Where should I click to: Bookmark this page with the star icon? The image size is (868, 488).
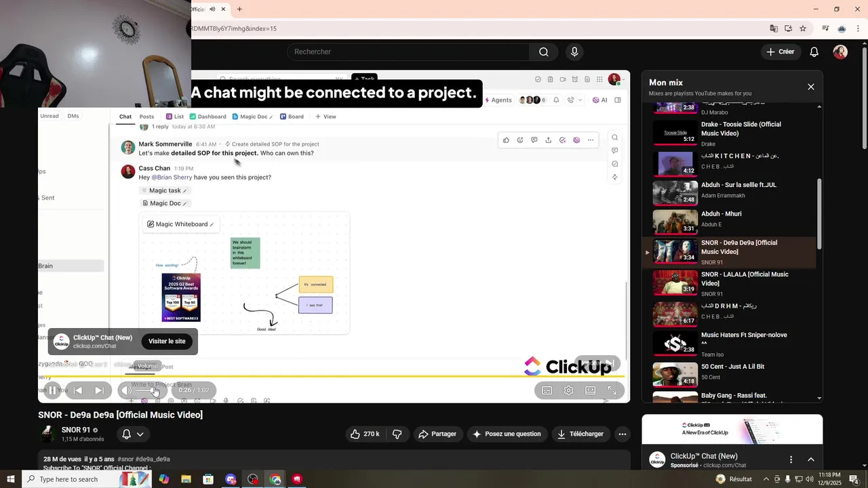point(803,28)
